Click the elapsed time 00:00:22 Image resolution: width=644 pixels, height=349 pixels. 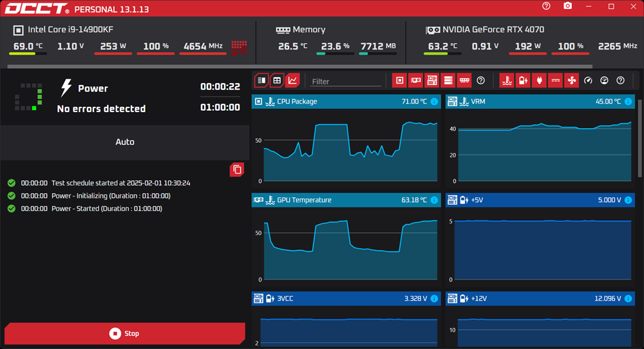click(220, 87)
